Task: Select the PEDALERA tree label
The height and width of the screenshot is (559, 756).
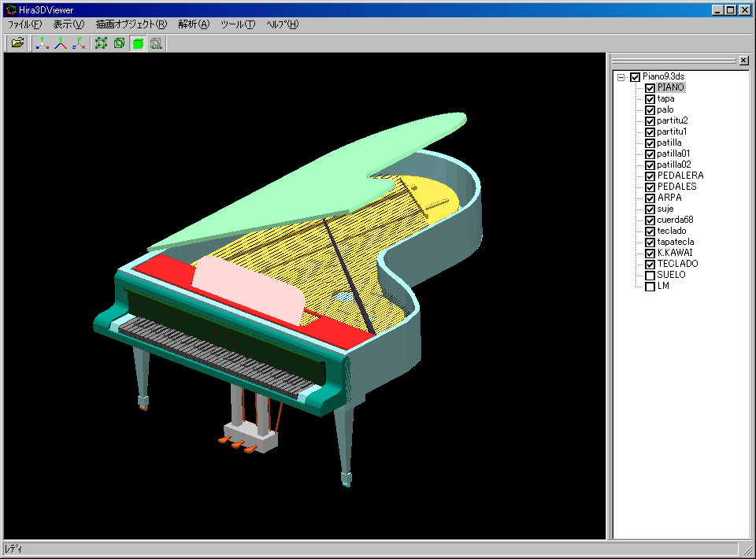Action: click(x=680, y=176)
